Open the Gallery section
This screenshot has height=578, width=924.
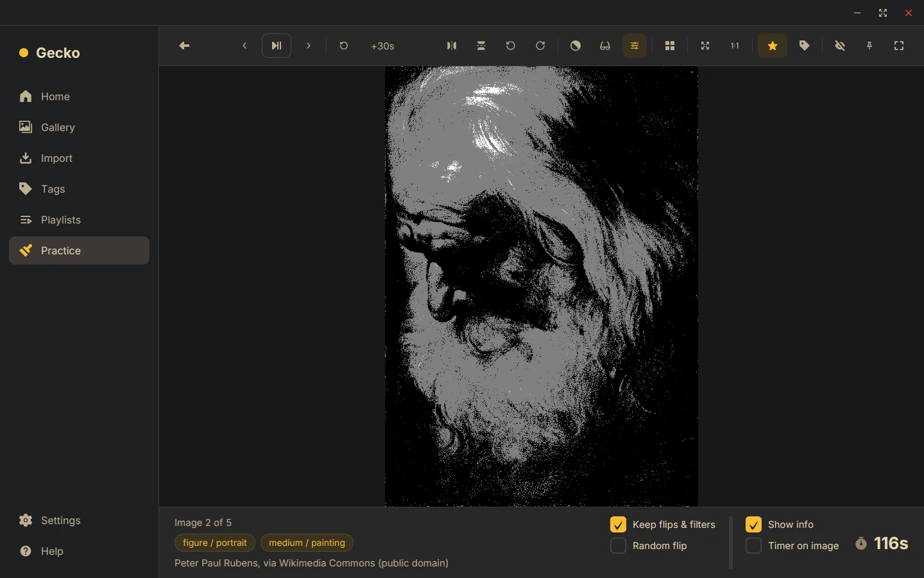[x=79, y=127]
